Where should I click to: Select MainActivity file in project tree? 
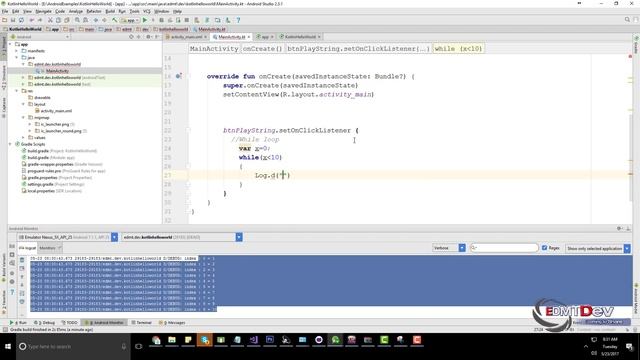[57, 71]
